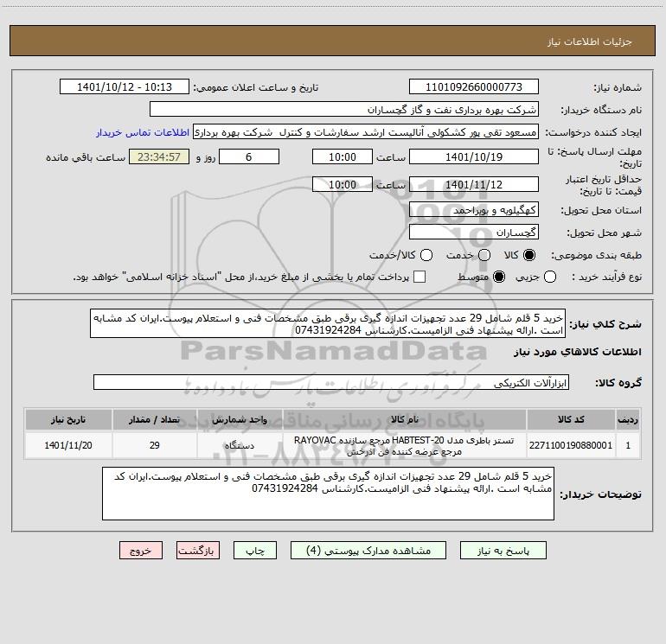Click item code 2271100190880001 cell
This screenshot has height=644, width=666.
pos(571,445)
